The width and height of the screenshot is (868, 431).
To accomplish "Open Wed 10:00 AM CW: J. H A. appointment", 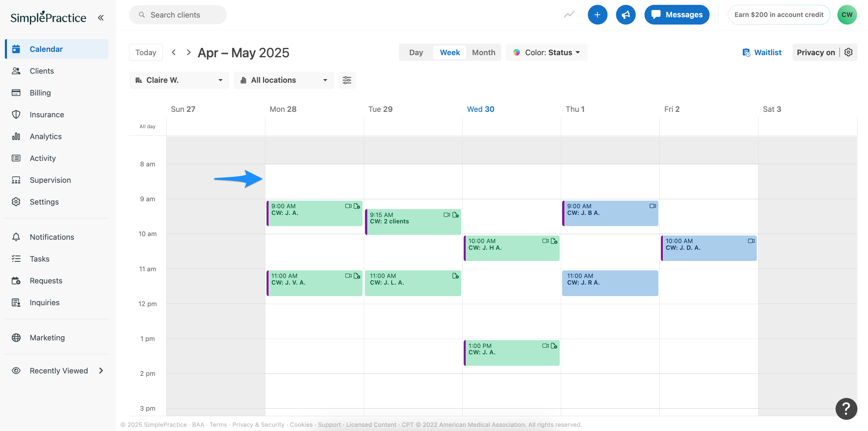I will (x=512, y=248).
